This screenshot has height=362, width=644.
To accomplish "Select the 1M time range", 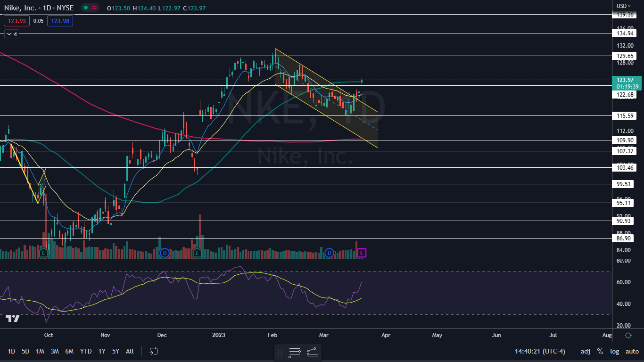I will click(x=40, y=351).
